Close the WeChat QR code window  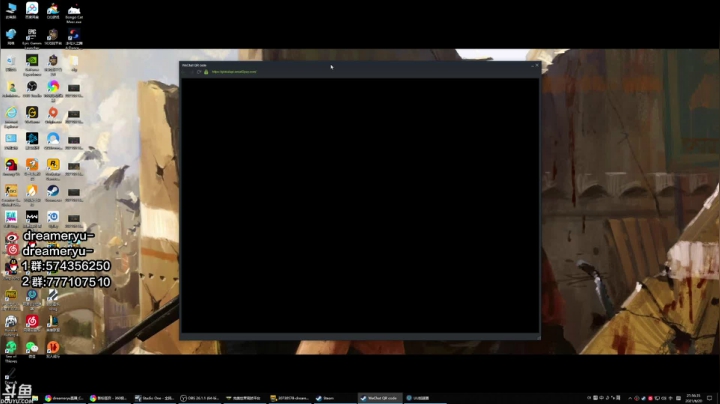pos(537,65)
